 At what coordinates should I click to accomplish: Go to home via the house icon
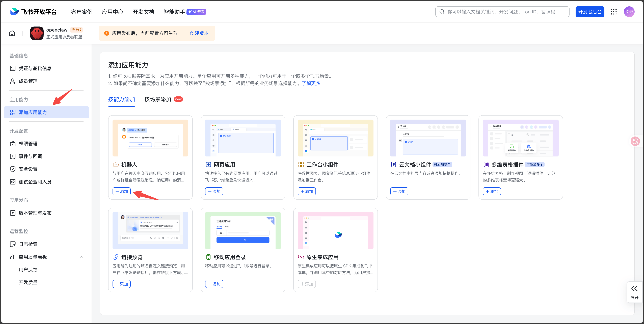12,33
